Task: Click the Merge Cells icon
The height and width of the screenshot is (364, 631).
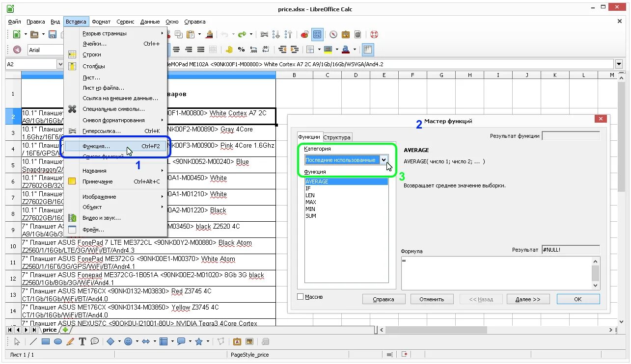Action: pos(213,50)
